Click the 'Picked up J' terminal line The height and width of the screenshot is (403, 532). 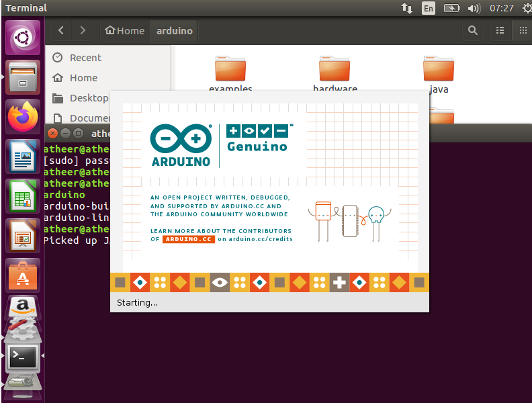click(x=77, y=240)
